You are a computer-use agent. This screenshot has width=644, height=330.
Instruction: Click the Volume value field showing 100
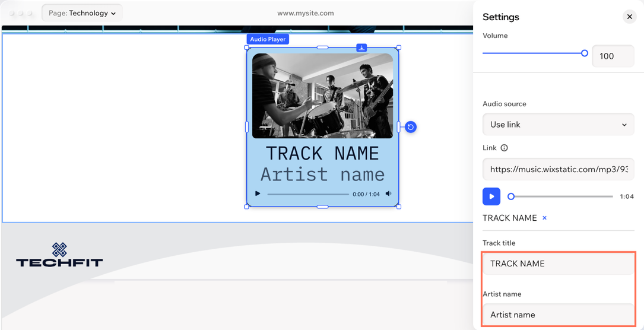pos(613,56)
